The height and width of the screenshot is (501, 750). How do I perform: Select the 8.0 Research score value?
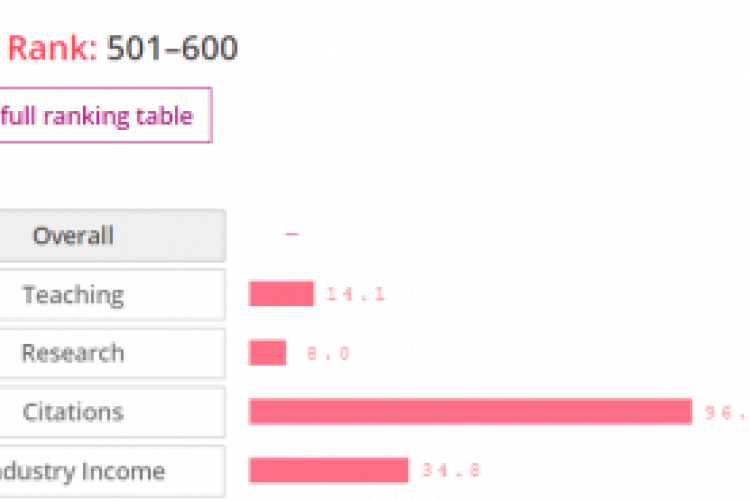(x=329, y=354)
